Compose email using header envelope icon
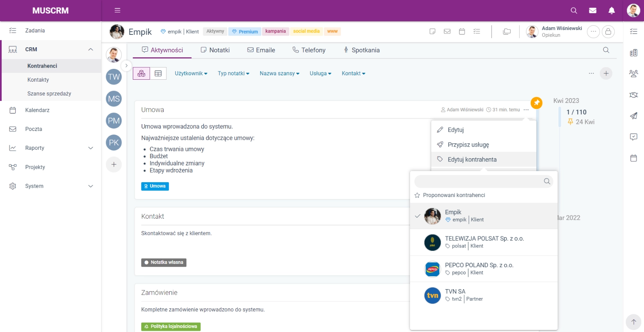This screenshot has width=644, height=332. coord(447,31)
